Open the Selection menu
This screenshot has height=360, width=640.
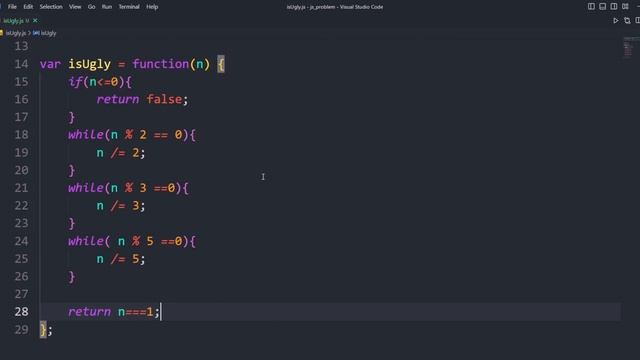[x=51, y=7]
